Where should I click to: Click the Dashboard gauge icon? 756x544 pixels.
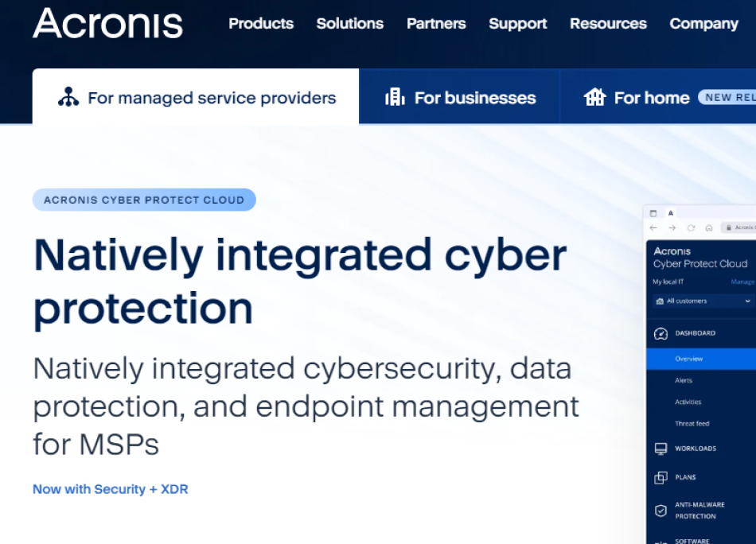click(x=661, y=333)
